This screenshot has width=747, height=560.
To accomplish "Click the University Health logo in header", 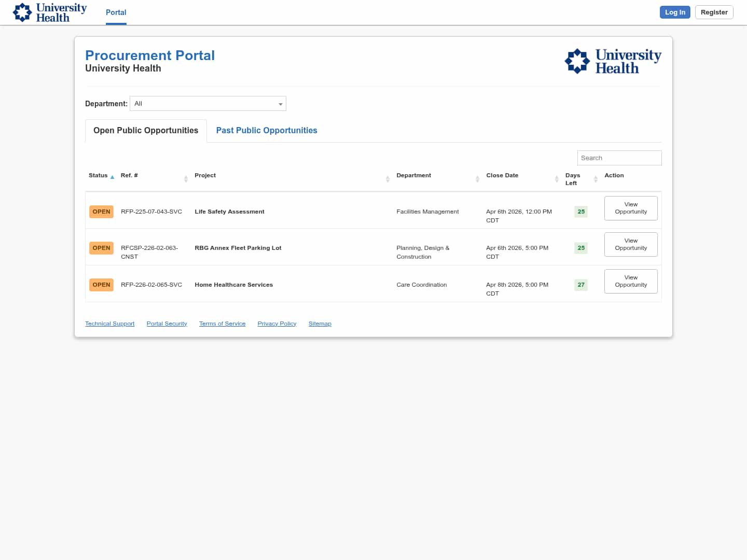I will click(50, 12).
